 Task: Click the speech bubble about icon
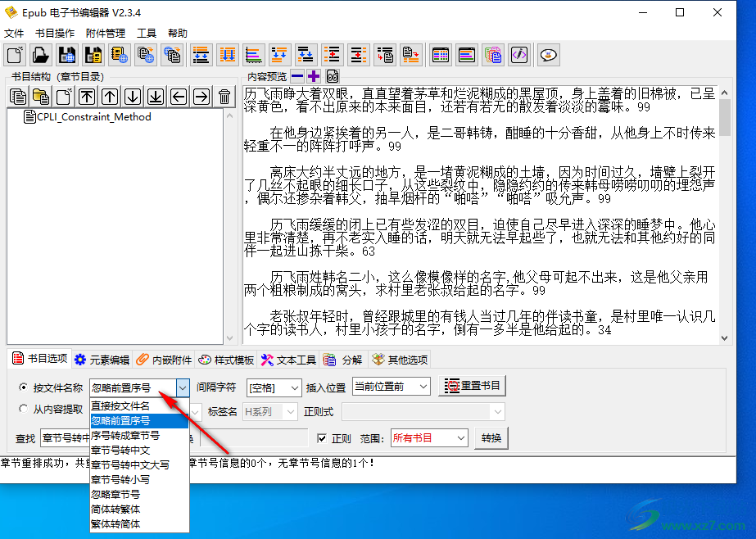pyautogui.click(x=548, y=55)
